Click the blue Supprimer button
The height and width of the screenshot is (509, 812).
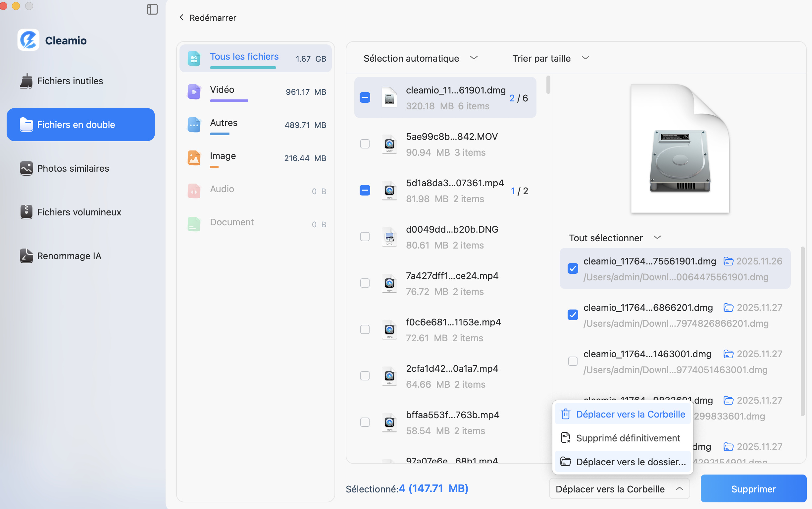coord(753,488)
